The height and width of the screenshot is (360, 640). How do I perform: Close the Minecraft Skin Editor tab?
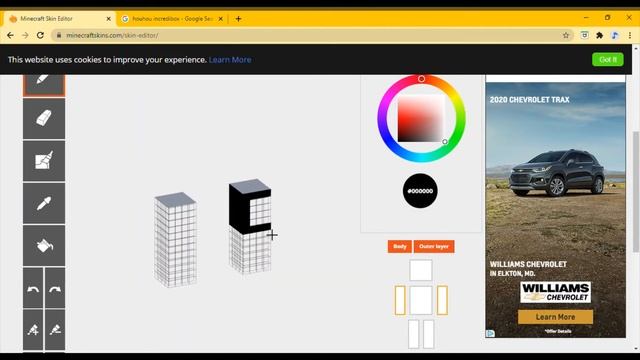(109, 19)
